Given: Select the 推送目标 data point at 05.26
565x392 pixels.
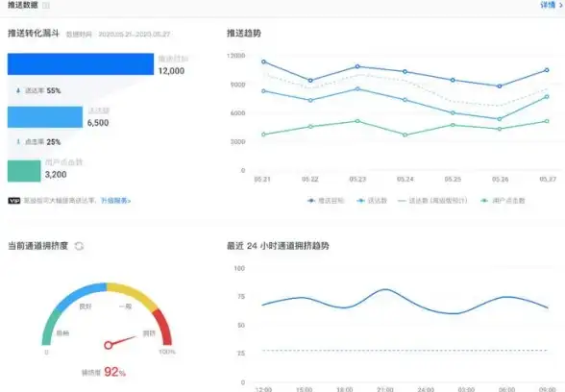Looking at the screenshot, I should pos(500,86).
